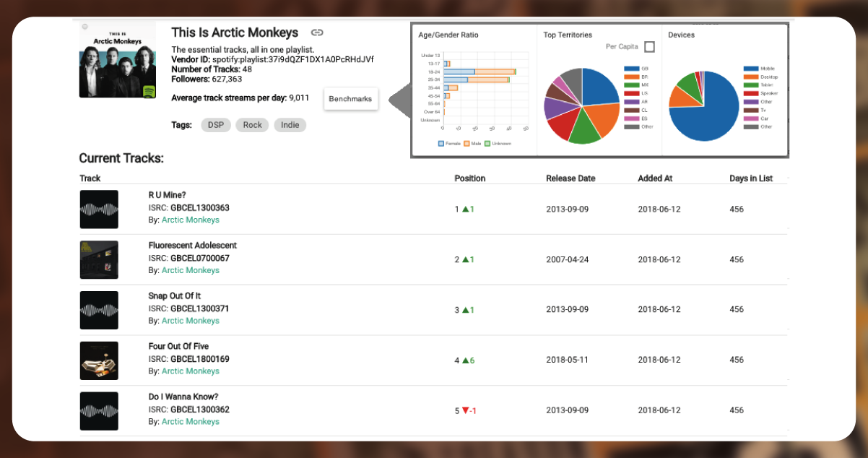The height and width of the screenshot is (458, 868).
Task: Toggle the Per Capita checkbox
Action: [x=649, y=47]
